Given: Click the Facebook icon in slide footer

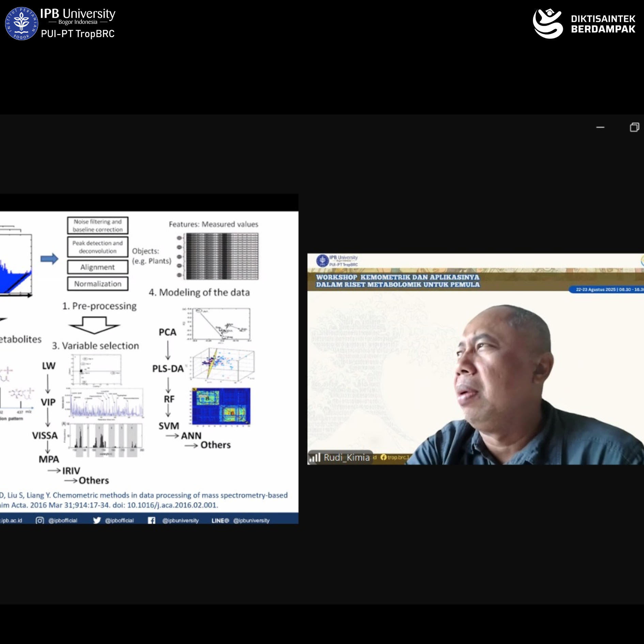Looking at the screenshot, I should [x=151, y=520].
